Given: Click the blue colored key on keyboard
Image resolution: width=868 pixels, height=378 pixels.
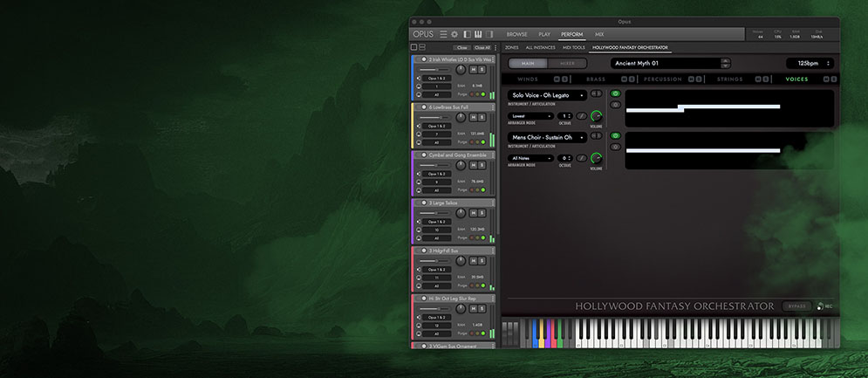Looking at the screenshot, I should coord(535,333).
